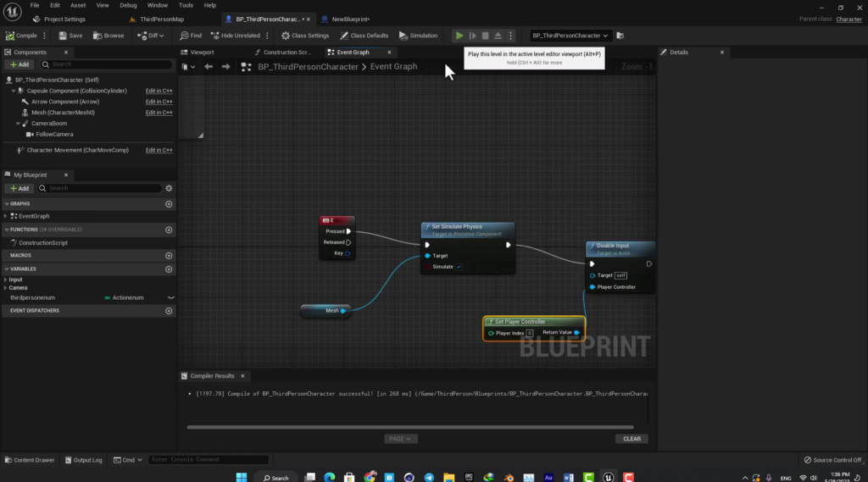Image resolution: width=868 pixels, height=482 pixels.
Task: Click Source Control Off status
Action: tap(832, 460)
